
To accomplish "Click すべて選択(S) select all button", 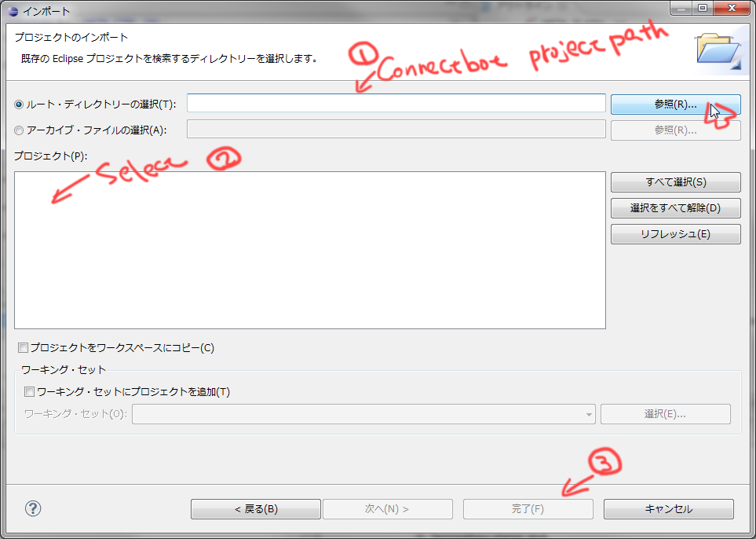I will pyautogui.click(x=675, y=182).
